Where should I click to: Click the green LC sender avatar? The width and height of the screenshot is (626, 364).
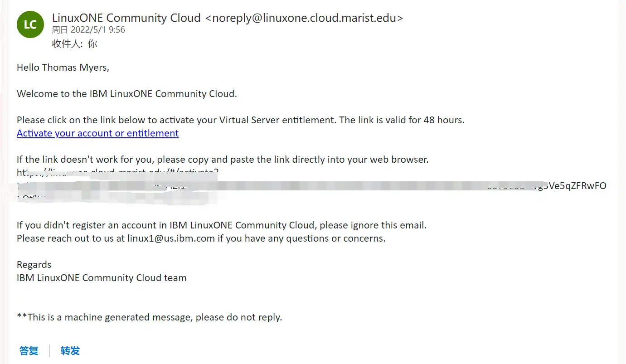30,24
